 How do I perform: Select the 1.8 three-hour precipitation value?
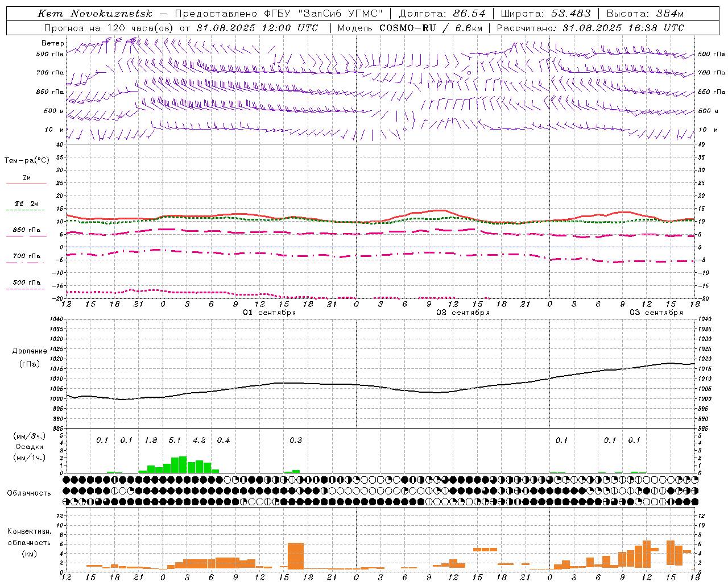click(151, 440)
